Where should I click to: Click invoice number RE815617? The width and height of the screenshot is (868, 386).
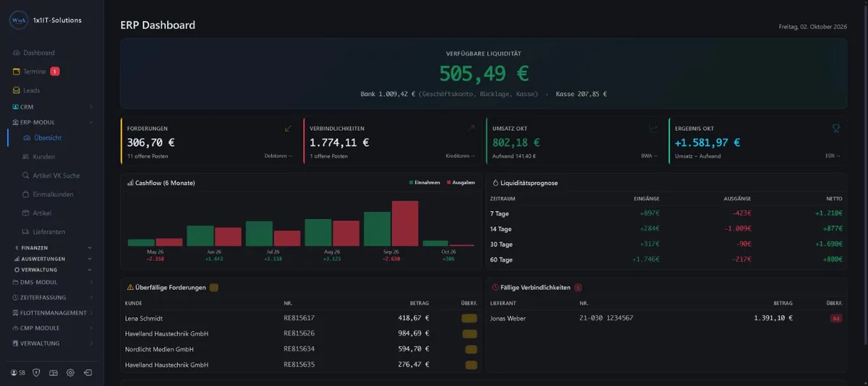pos(299,318)
